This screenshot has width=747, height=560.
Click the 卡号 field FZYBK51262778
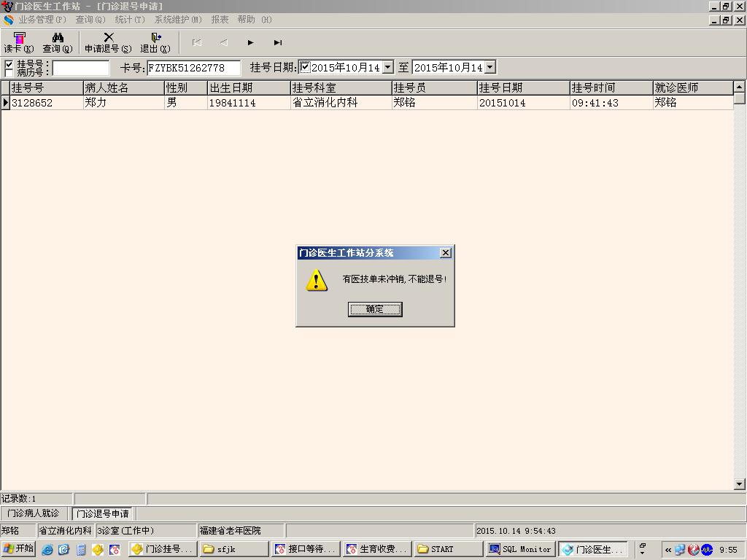(193, 68)
